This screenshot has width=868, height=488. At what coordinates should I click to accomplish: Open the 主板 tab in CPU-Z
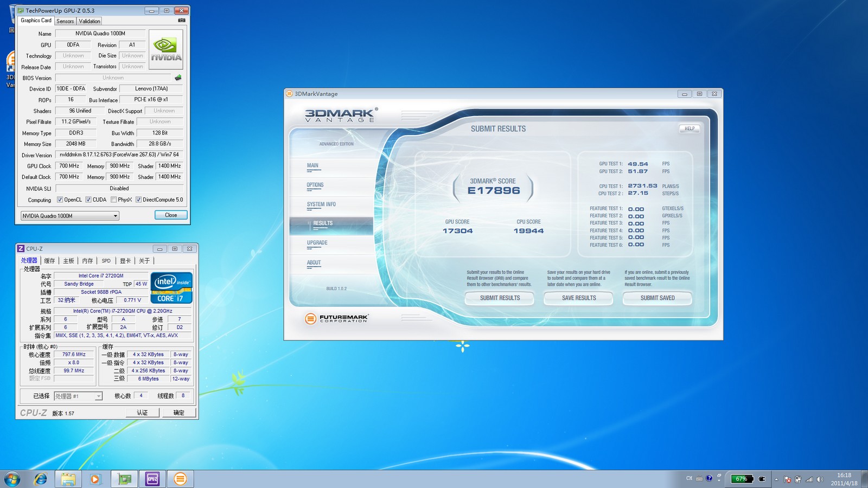(x=68, y=261)
